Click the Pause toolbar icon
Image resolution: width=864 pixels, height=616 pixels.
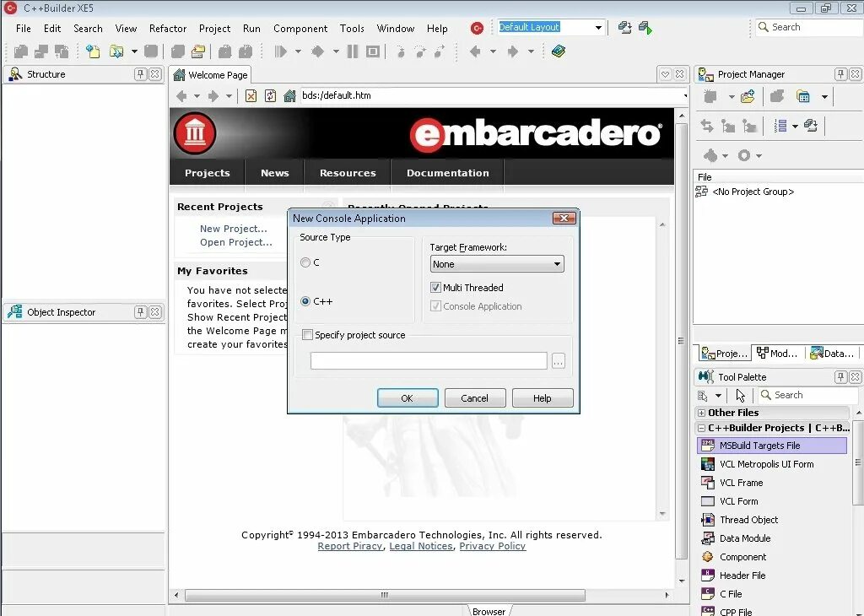[x=353, y=51]
